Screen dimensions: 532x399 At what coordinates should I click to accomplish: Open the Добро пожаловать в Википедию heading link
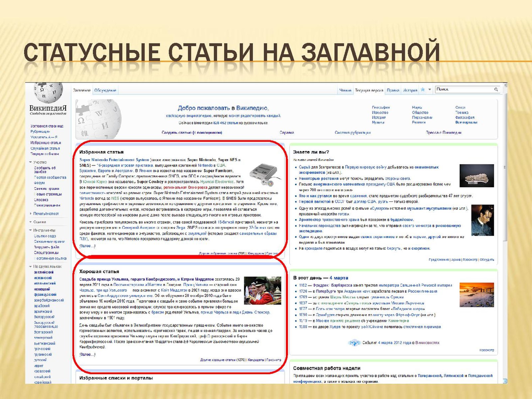tap(223, 108)
